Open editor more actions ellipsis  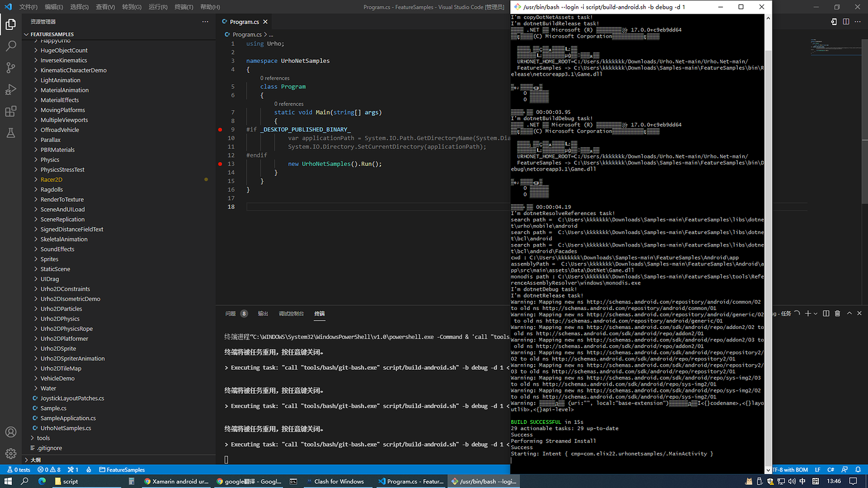(x=857, y=21)
